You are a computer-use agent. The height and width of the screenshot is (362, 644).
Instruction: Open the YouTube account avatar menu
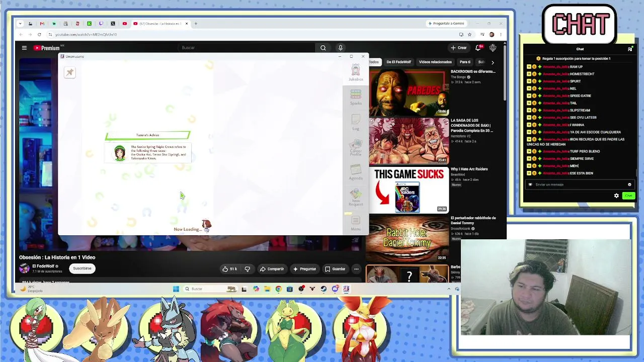point(493,48)
